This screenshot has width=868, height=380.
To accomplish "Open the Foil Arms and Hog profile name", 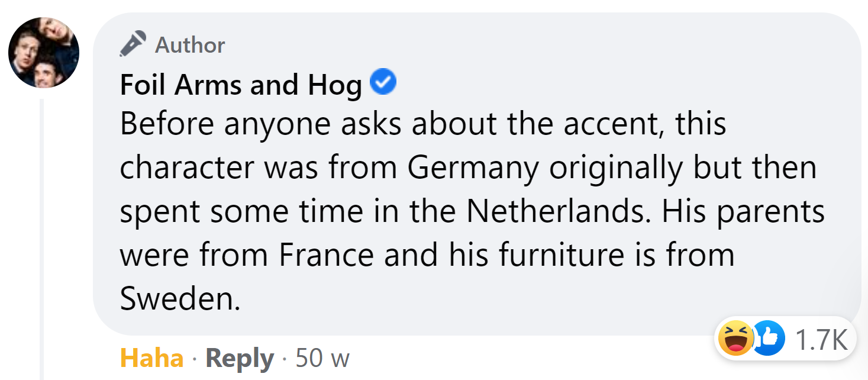I will coord(241,85).
